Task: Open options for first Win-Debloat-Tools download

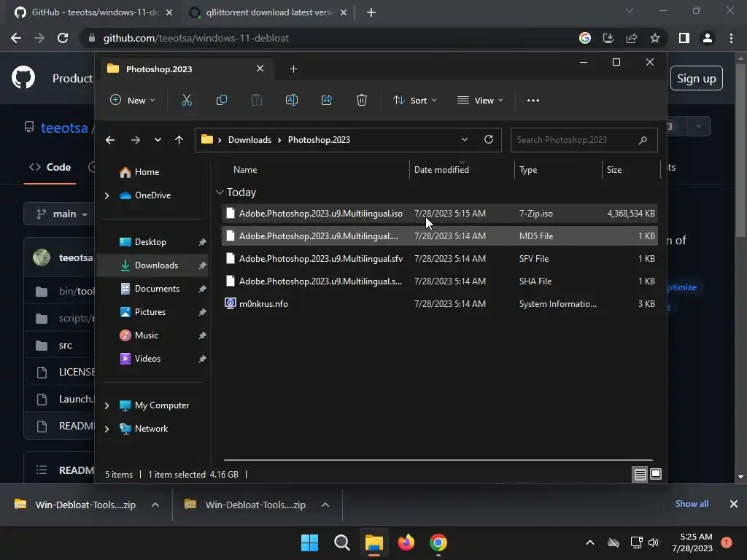Action: [155, 505]
